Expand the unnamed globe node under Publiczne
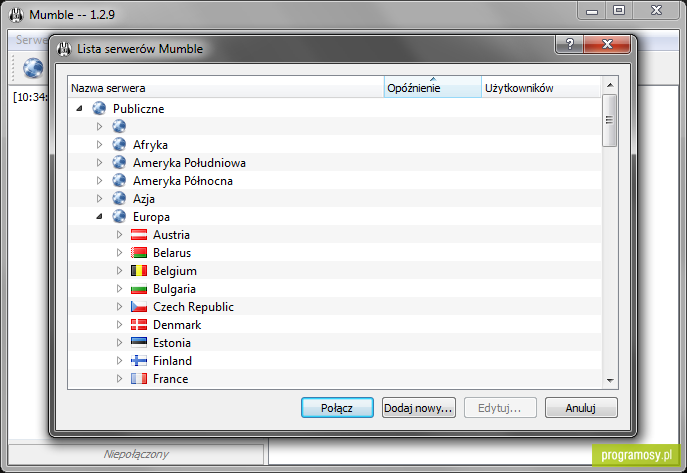687x473 pixels. (99, 127)
